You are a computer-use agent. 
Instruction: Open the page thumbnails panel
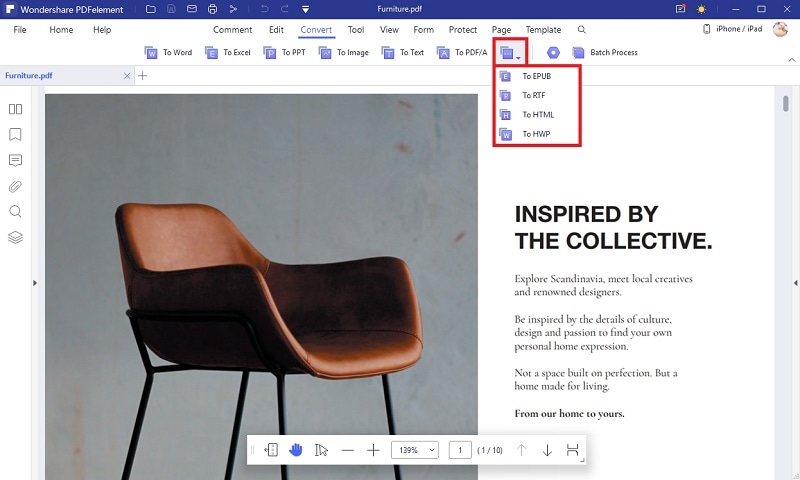[15, 109]
